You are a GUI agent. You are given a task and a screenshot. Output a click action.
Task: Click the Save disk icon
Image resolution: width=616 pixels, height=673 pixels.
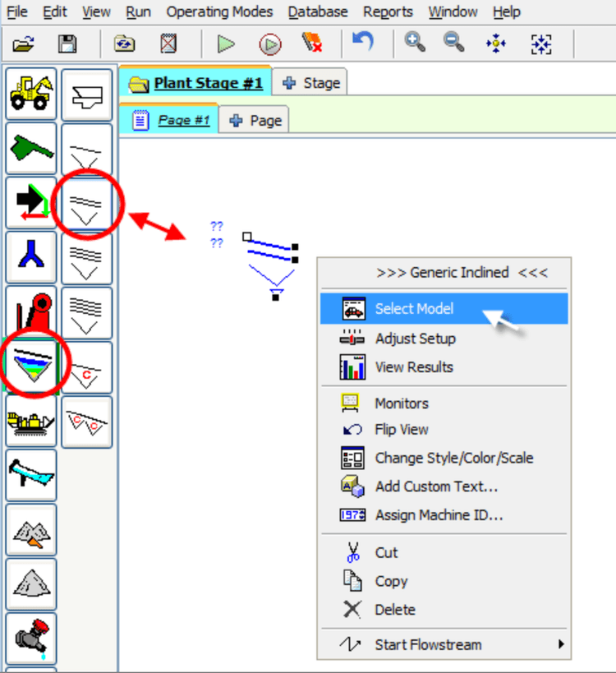67,44
